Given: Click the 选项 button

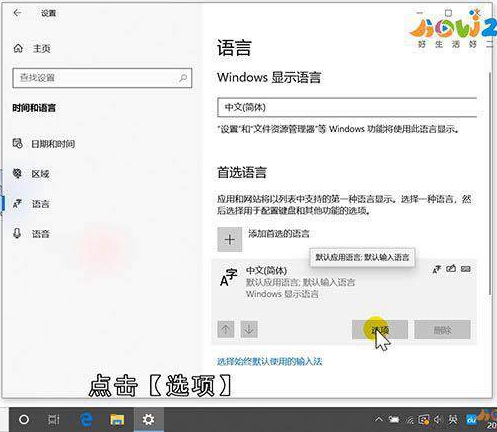Looking at the screenshot, I should pyautogui.click(x=380, y=330).
